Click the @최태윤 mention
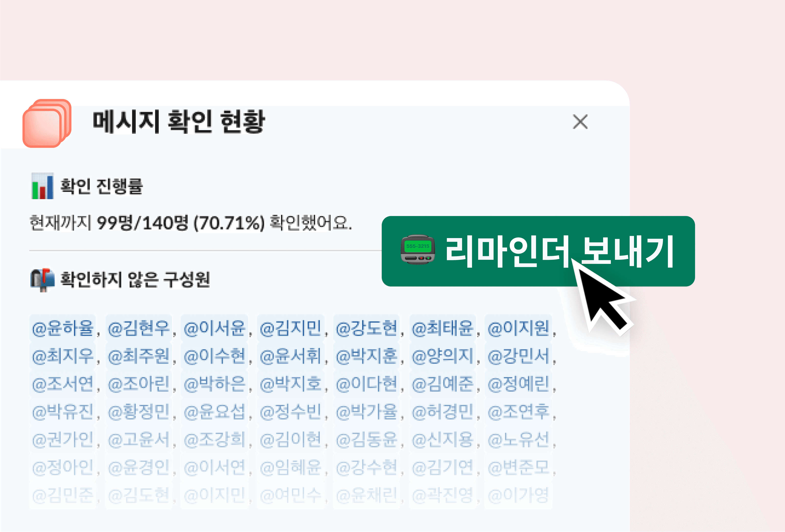Screen dimensions: 785x532 click(442, 328)
